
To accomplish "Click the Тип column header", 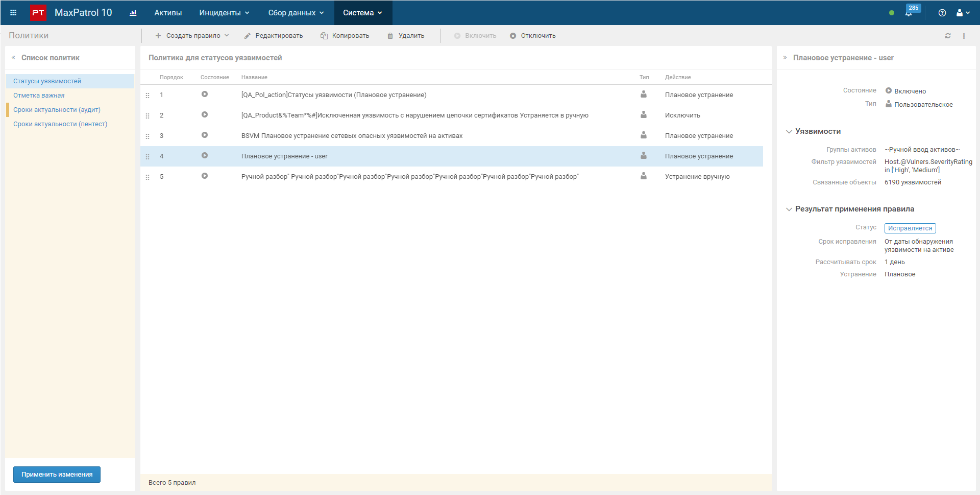I will click(x=644, y=78).
